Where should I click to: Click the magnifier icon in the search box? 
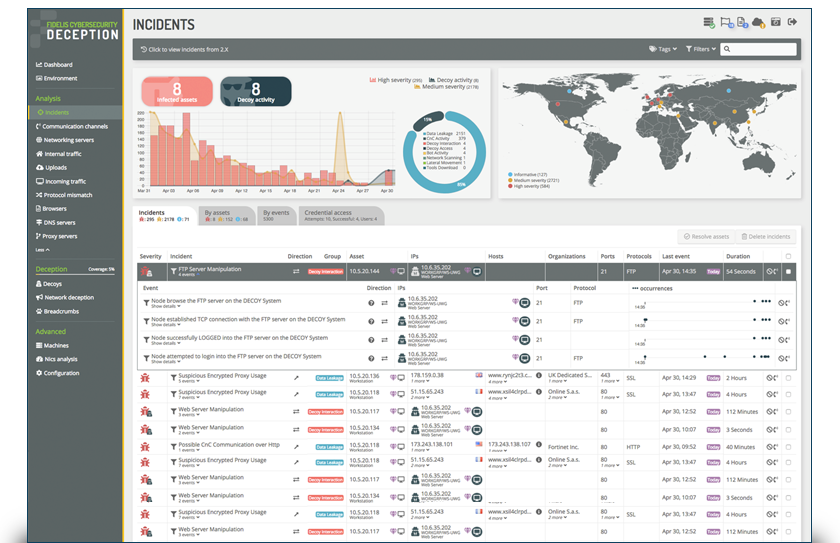click(727, 49)
